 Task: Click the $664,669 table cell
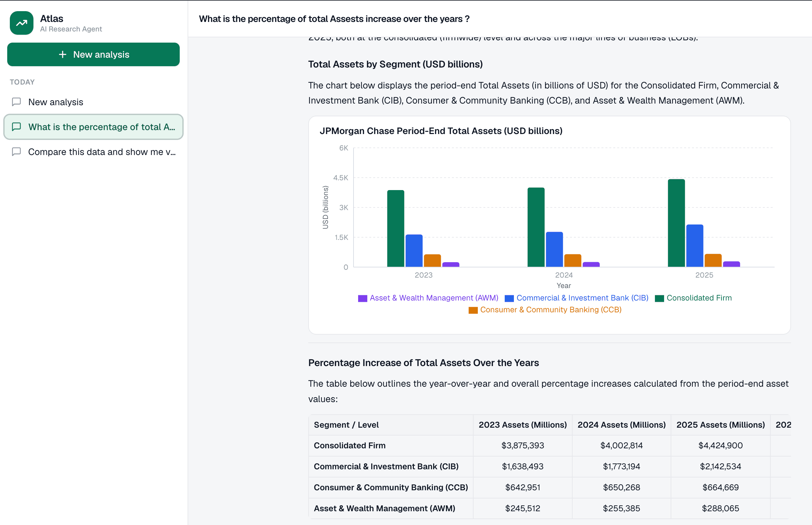721,488
